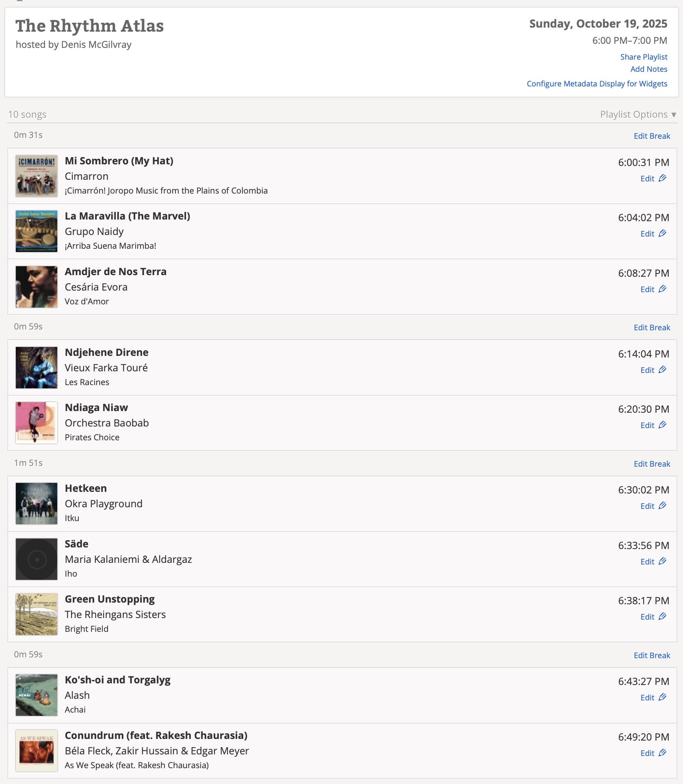
Task: Edit the first 0m 31s break
Action: coord(652,136)
